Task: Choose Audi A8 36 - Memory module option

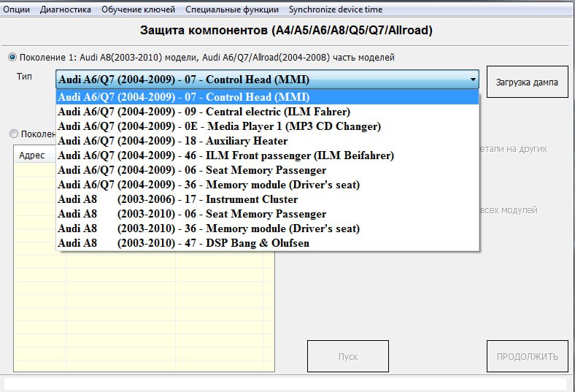Action: point(267,228)
